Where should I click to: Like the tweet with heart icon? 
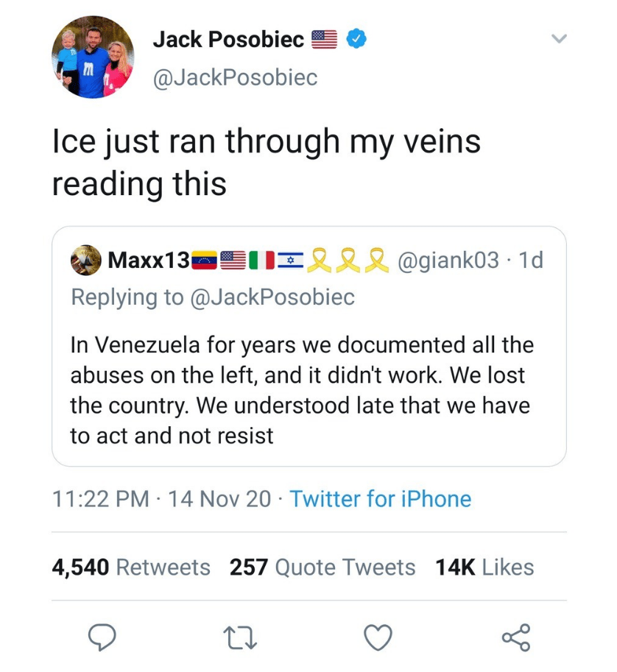(378, 637)
